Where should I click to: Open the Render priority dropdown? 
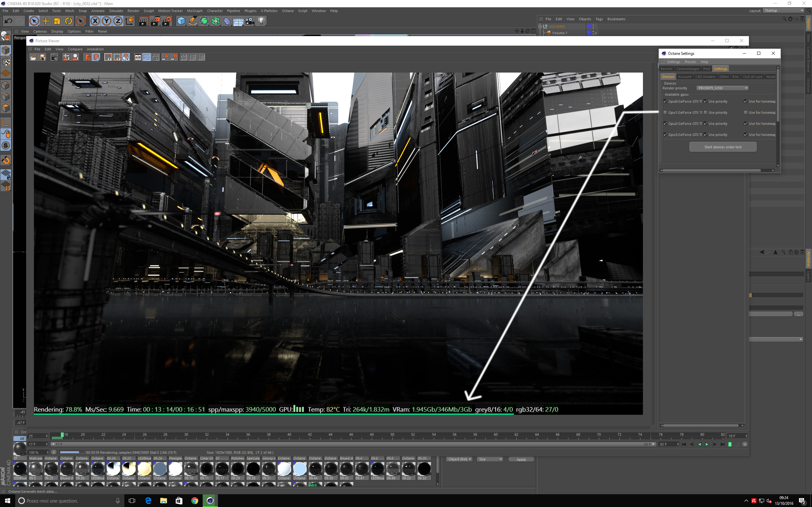(723, 88)
